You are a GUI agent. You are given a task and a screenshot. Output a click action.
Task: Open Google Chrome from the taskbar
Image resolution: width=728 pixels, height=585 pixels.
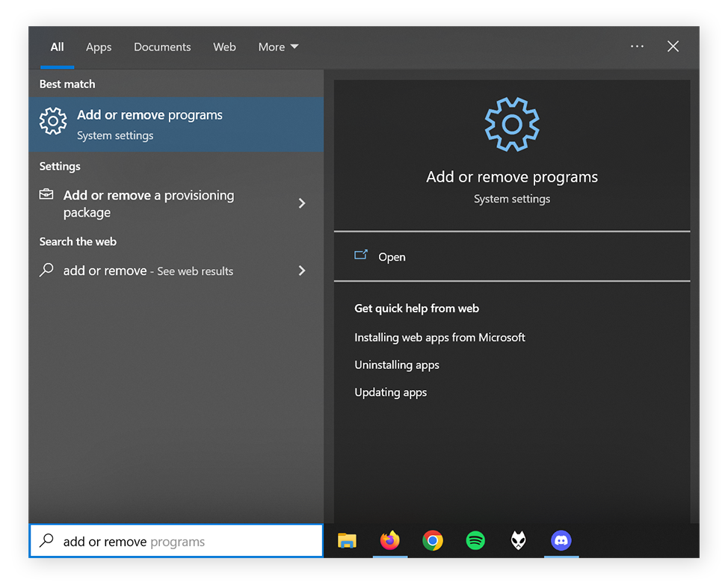point(433,540)
